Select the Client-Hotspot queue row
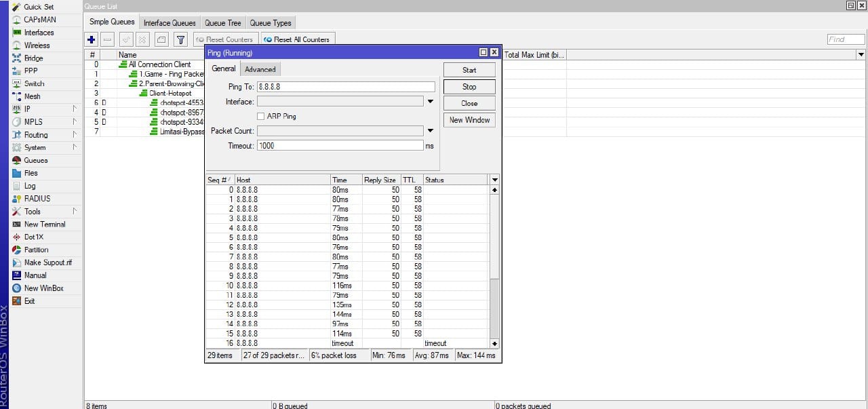 pyautogui.click(x=170, y=94)
